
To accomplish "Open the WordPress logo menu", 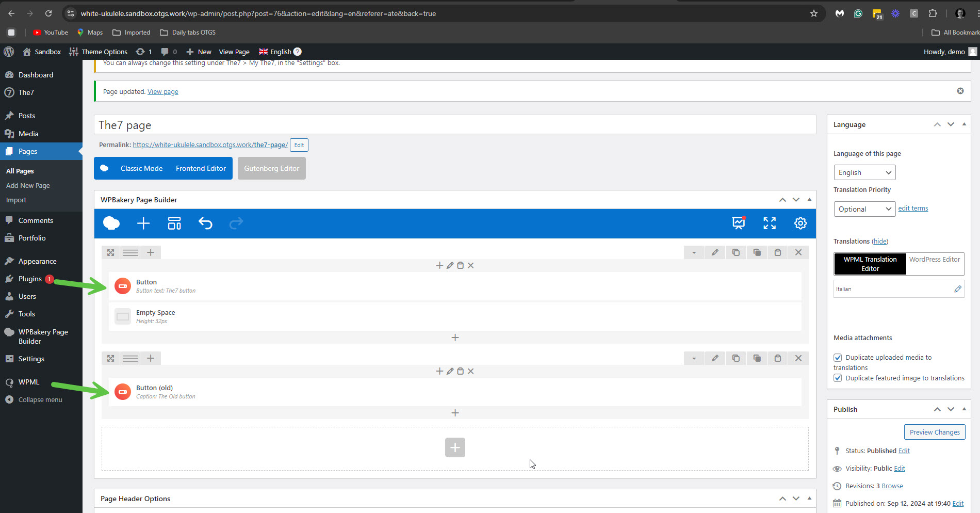I will (x=9, y=52).
